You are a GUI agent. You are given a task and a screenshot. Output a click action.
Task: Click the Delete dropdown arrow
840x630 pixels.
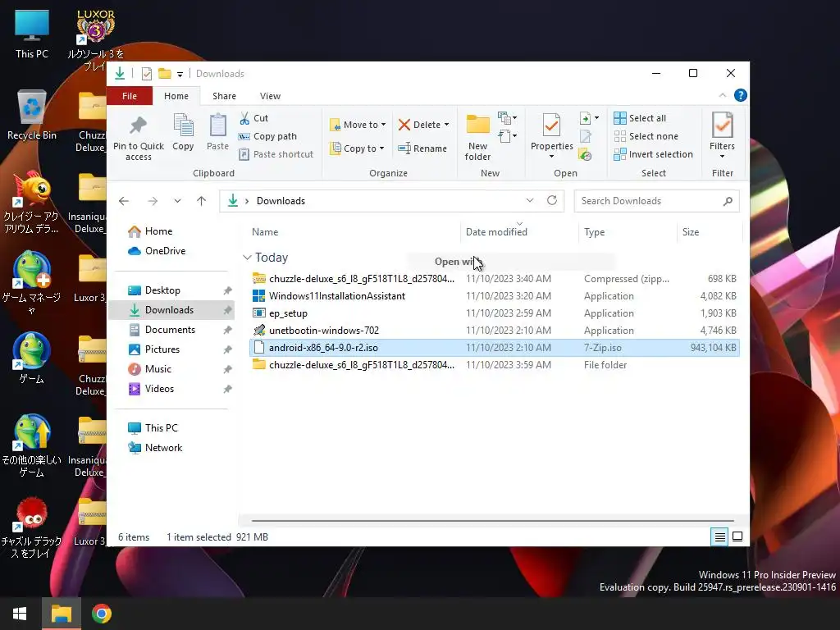447,125
